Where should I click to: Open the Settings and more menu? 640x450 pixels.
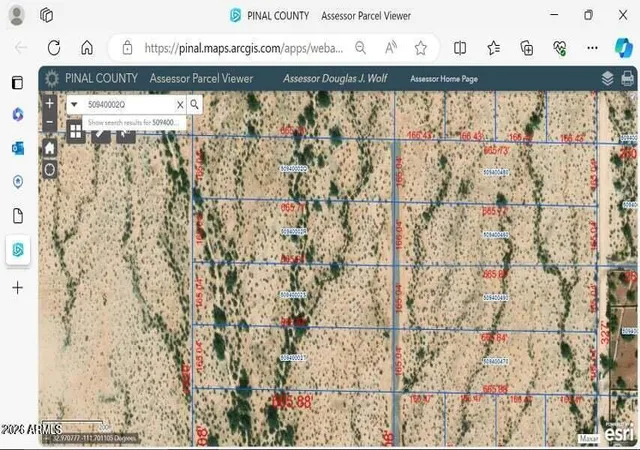click(592, 48)
